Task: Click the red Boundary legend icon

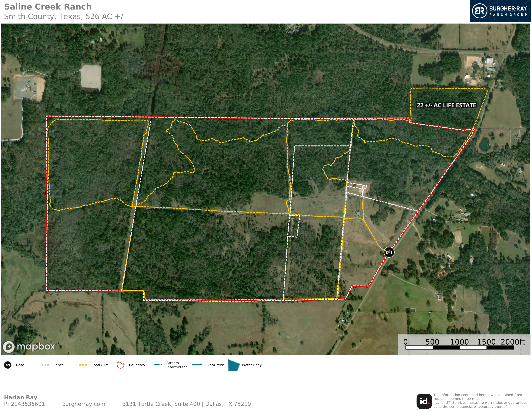Action: pos(121,365)
